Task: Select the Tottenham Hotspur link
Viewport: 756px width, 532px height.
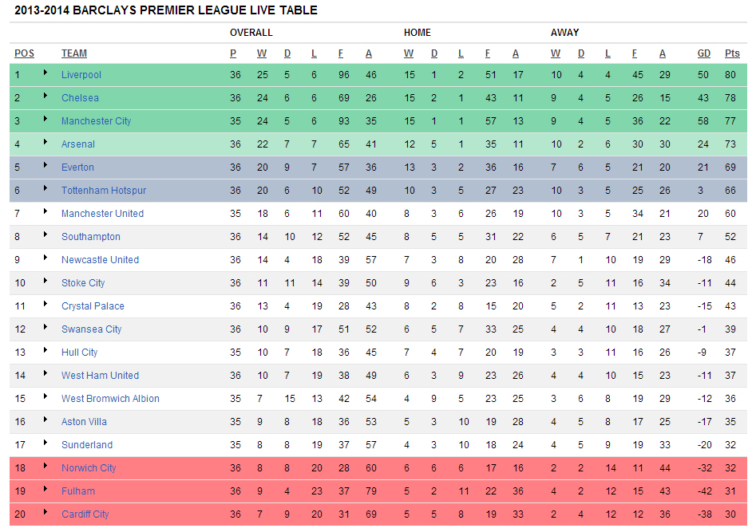Action: 104,191
